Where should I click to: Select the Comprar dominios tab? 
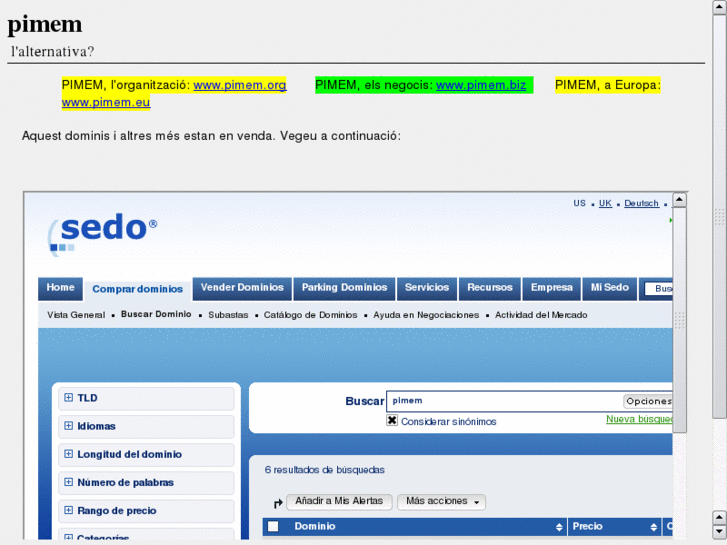click(137, 289)
